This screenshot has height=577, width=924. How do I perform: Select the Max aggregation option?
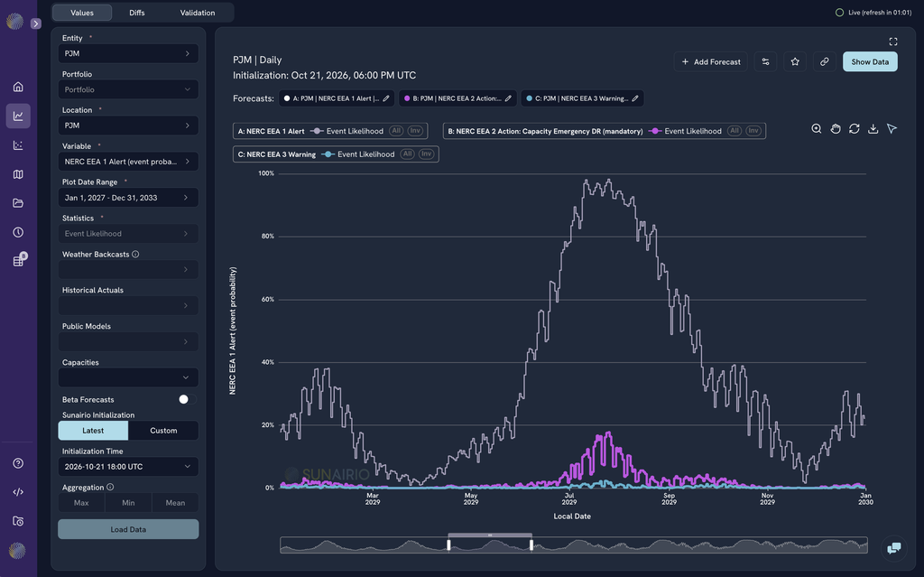click(x=81, y=503)
